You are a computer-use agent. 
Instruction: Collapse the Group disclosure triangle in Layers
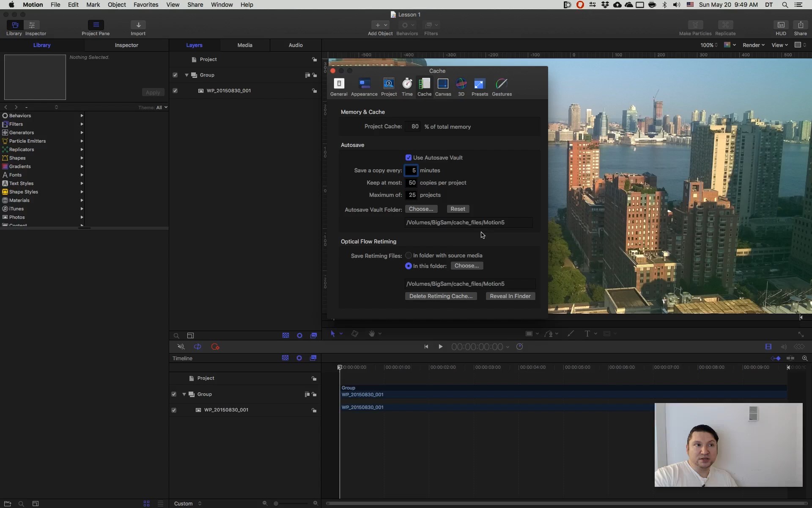187,75
